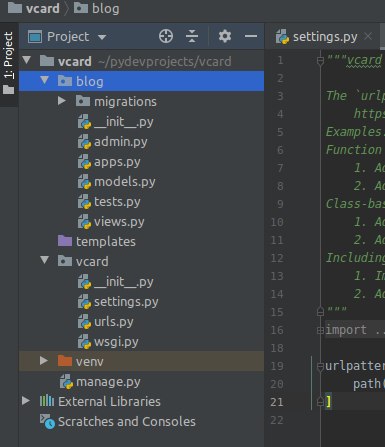Expand the migrations folder
This screenshot has height=447, width=385.
pyautogui.click(x=62, y=101)
